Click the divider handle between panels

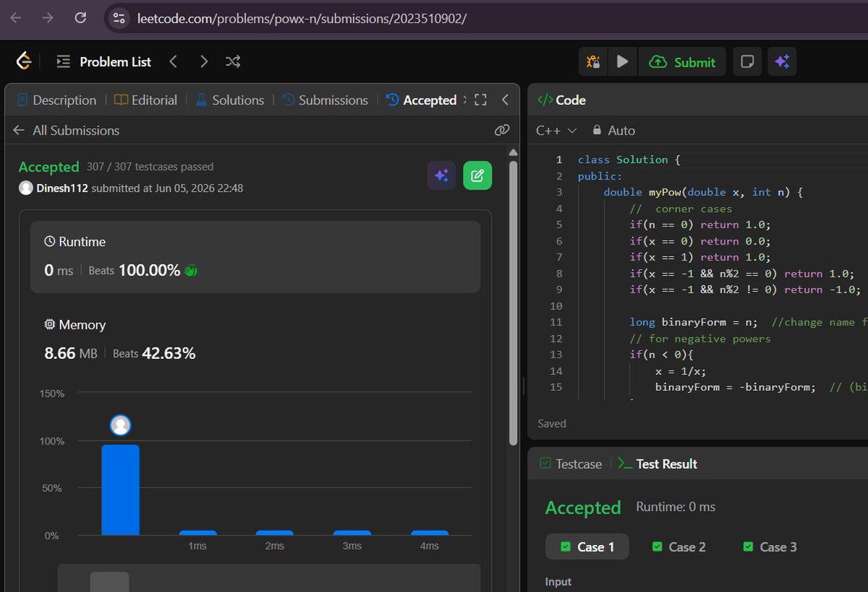pyautogui.click(x=524, y=385)
